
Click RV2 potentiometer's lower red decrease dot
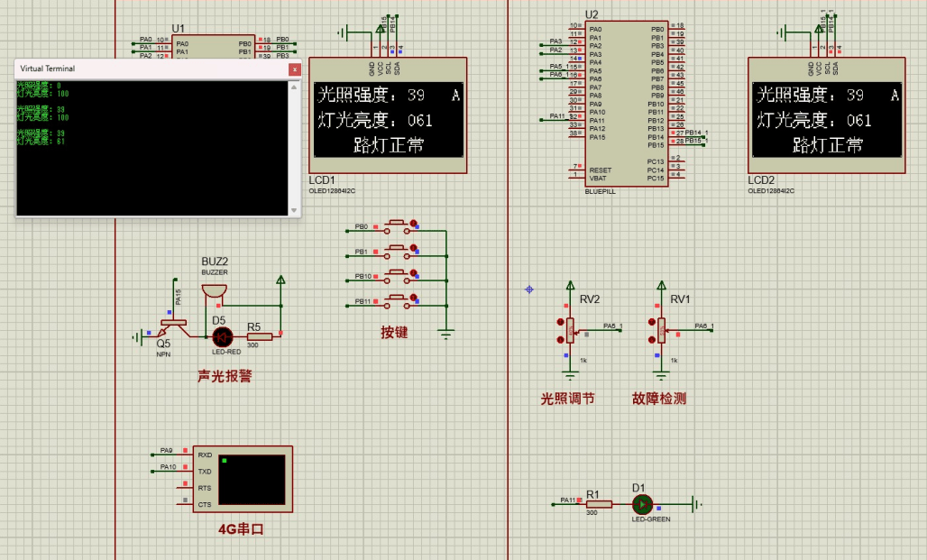561,340
